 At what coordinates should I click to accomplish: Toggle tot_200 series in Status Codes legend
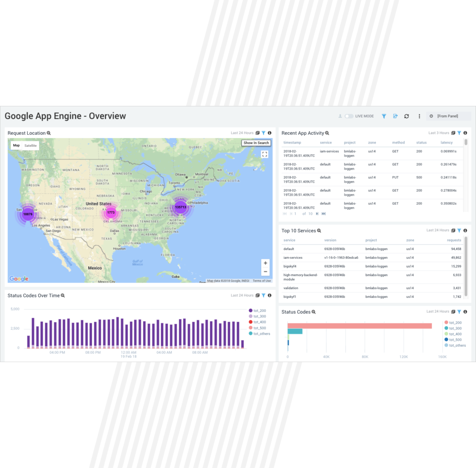click(x=453, y=323)
